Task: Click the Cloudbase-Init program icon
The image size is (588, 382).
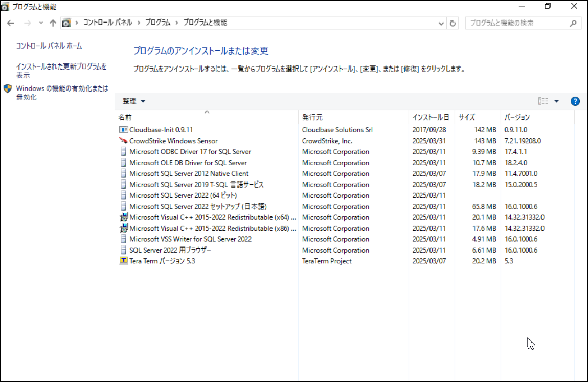Action: click(x=123, y=130)
